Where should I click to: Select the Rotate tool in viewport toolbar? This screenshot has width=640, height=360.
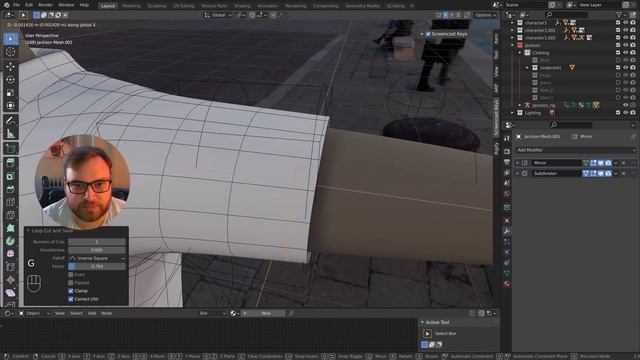pos(11,79)
